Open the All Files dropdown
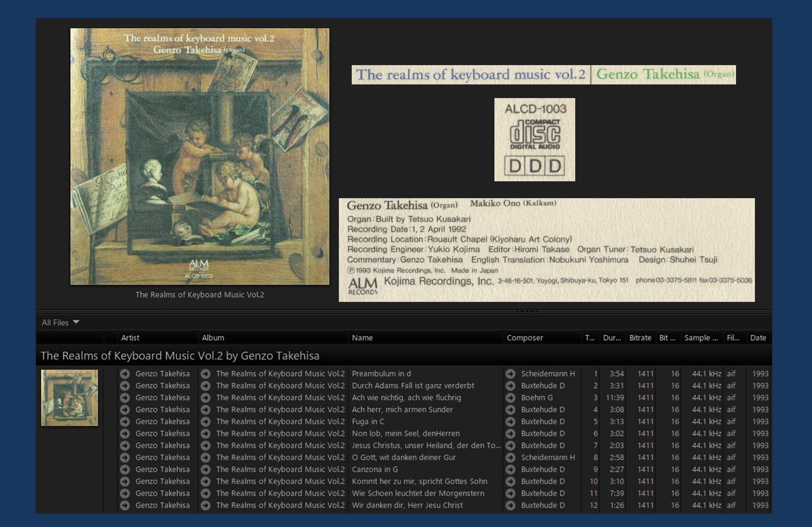 tap(60, 322)
